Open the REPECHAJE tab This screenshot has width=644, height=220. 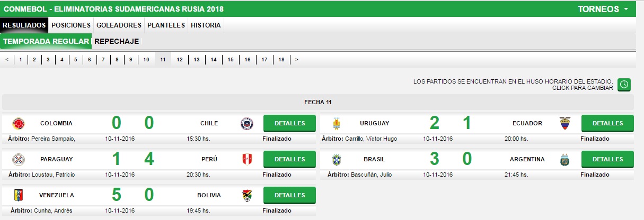coord(117,41)
